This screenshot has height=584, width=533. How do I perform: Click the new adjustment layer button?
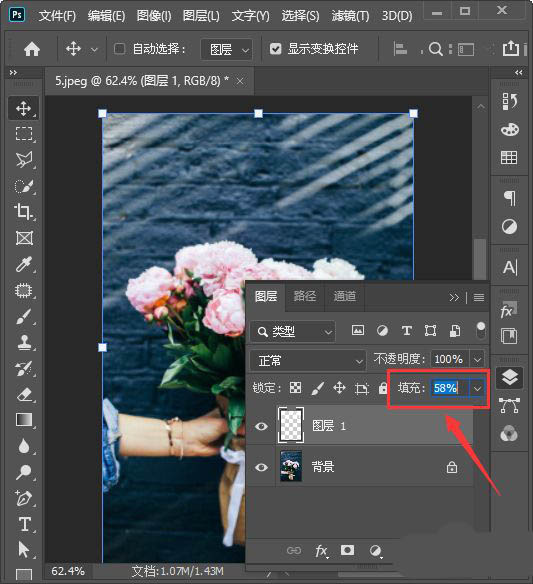point(375,550)
